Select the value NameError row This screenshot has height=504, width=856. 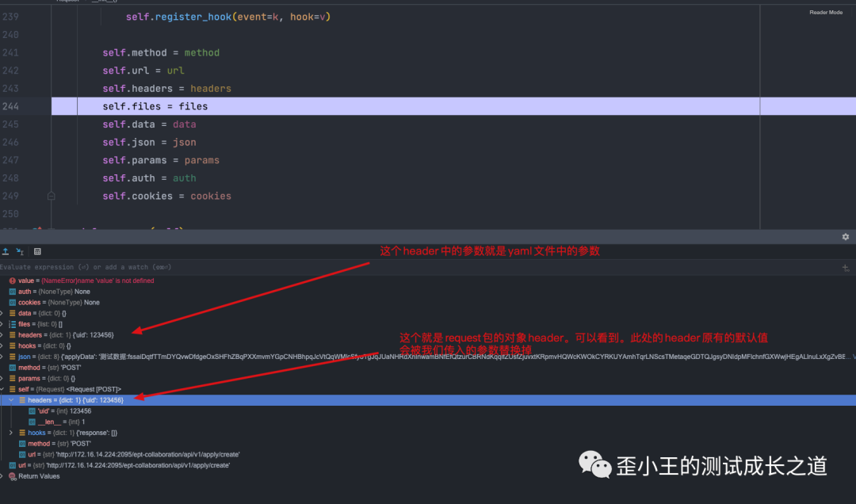pos(428,281)
